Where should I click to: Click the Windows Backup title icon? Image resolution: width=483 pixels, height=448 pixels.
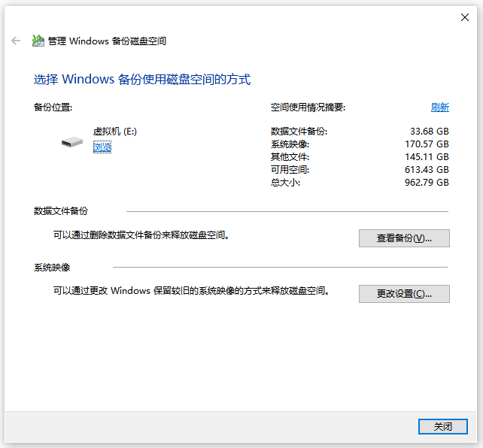38,41
